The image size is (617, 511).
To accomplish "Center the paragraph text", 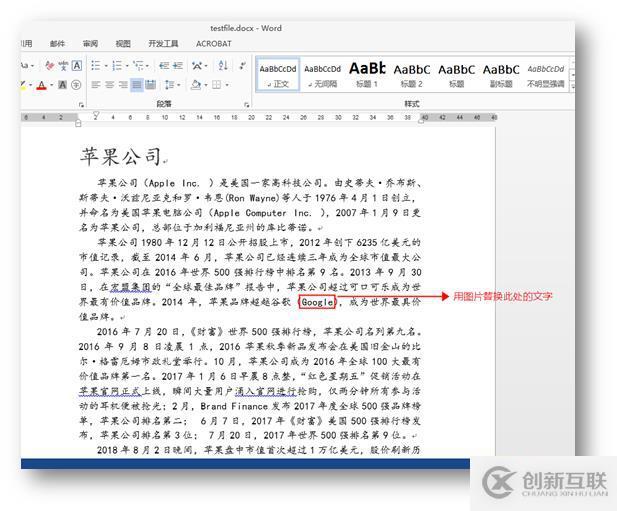I will (109, 85).
